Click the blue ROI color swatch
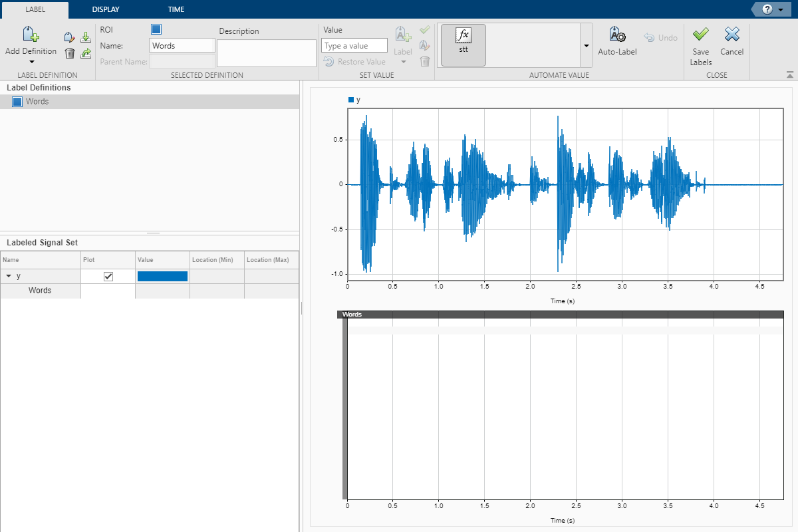Viewport: 798px width, 532px height. [156, 29]
